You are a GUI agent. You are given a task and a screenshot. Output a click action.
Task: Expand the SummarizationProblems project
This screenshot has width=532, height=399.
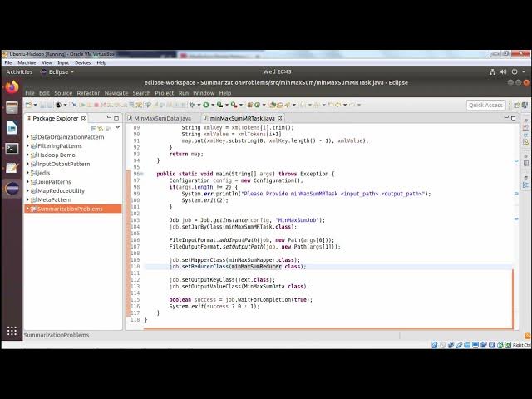[27, 209]
